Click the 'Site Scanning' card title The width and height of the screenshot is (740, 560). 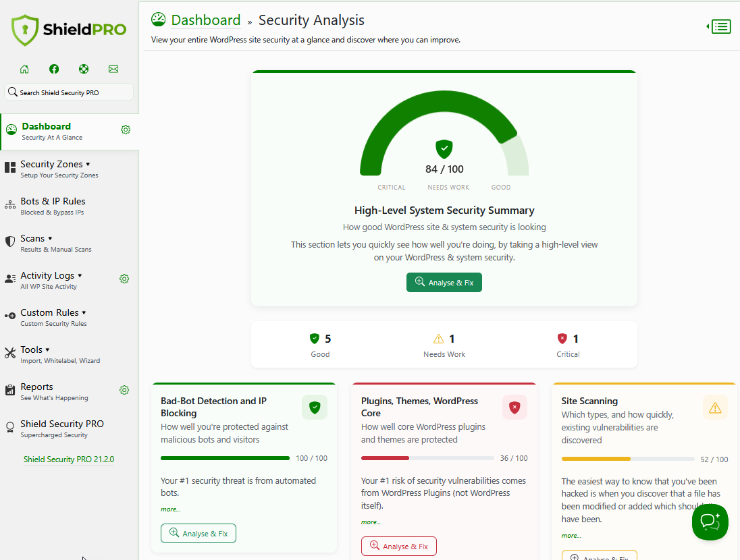(589, 401)
